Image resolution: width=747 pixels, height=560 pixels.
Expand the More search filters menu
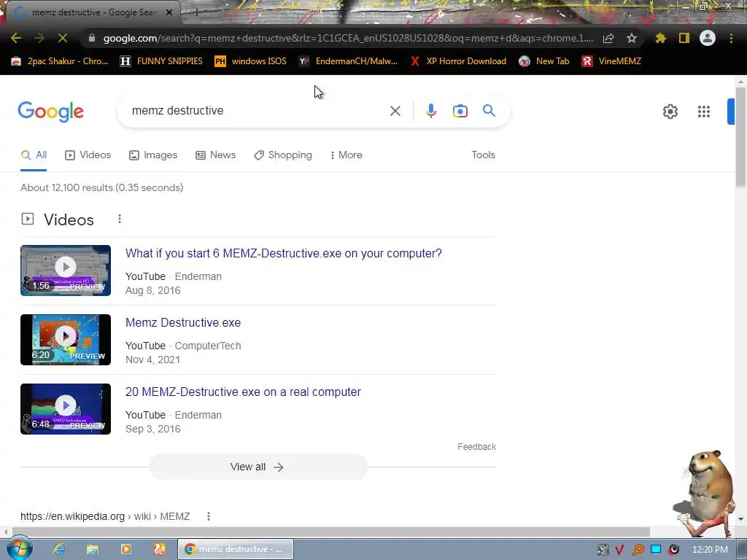tap(346, 155)
